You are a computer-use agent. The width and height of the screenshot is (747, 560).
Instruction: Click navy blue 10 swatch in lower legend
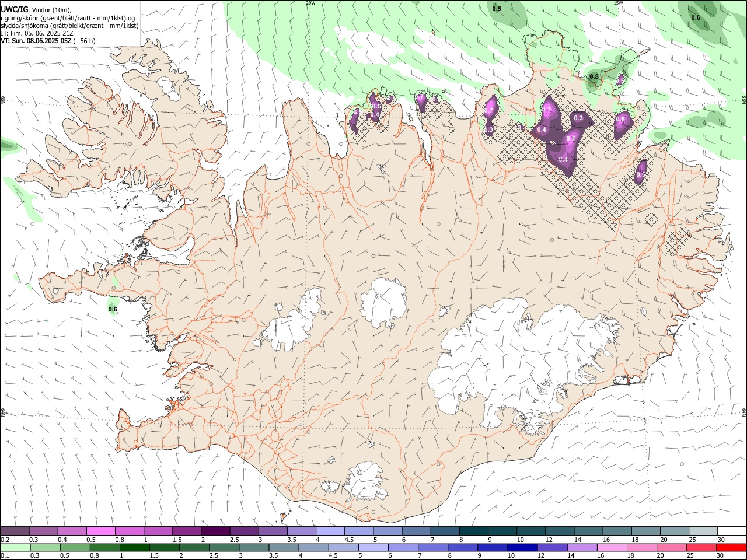[x=522, y=547]
